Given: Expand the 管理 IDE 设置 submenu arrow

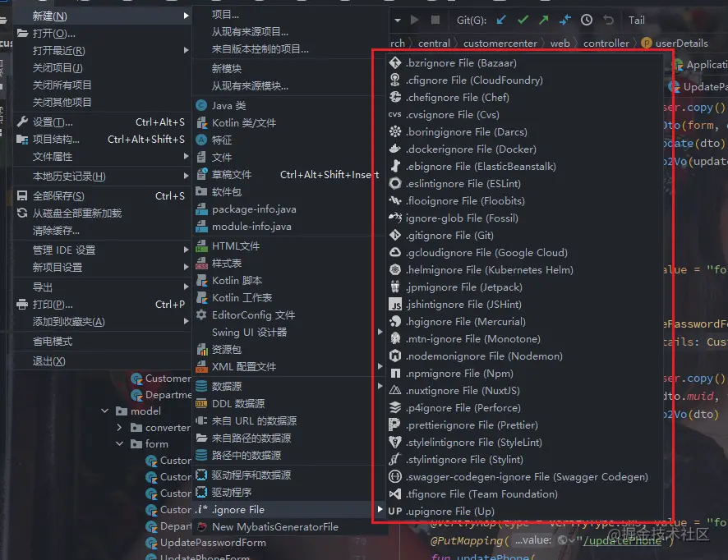Looking at the screenshot, I should point(186,250).
